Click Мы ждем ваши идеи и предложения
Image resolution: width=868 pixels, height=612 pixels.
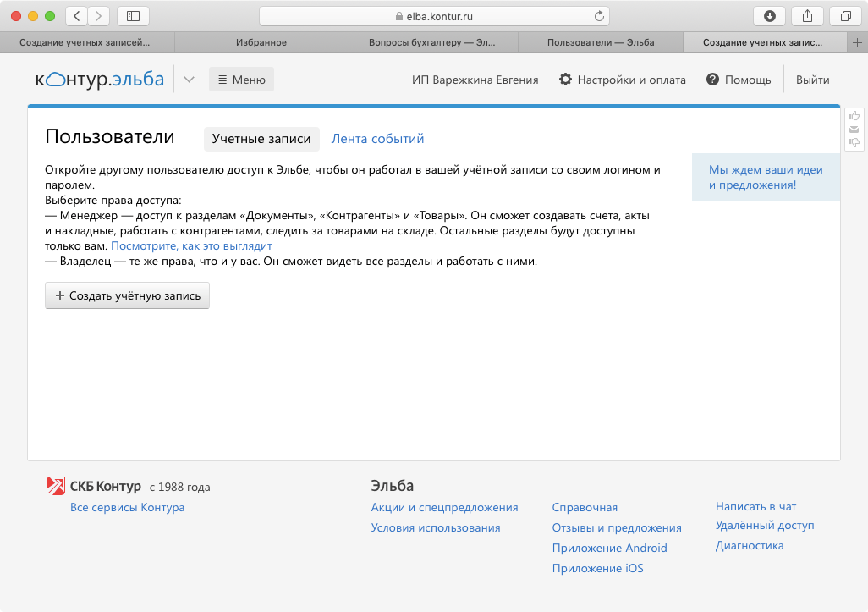pyautogui.click(x=766, y=177)
